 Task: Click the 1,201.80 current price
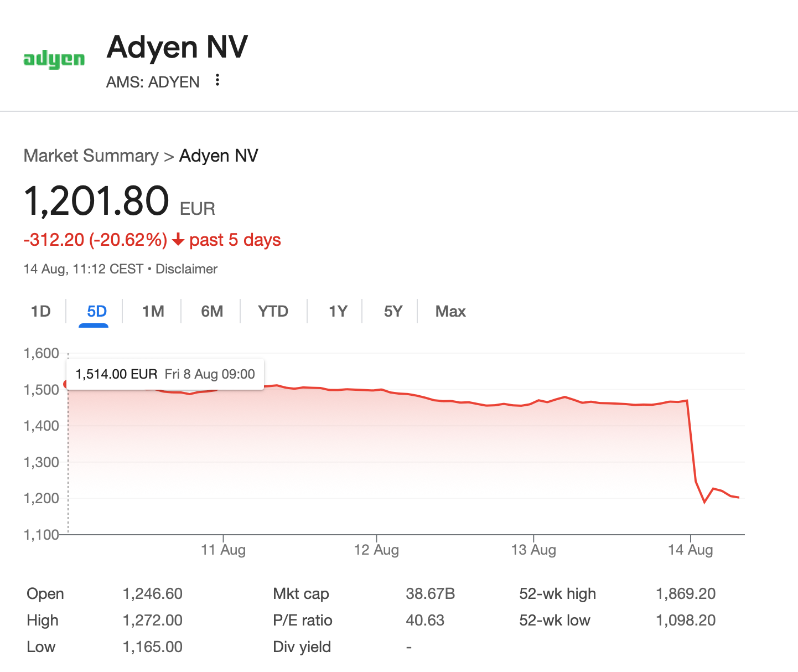tap(96, 201)
